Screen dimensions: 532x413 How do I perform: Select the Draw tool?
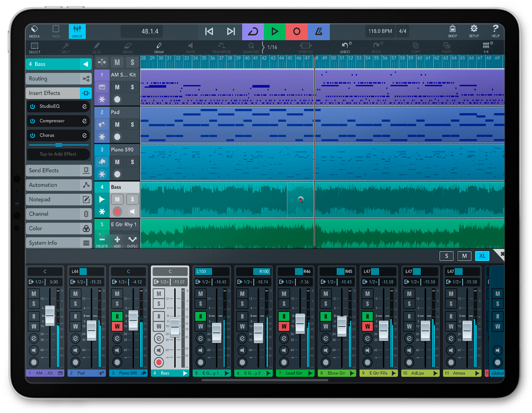[159, 47]
